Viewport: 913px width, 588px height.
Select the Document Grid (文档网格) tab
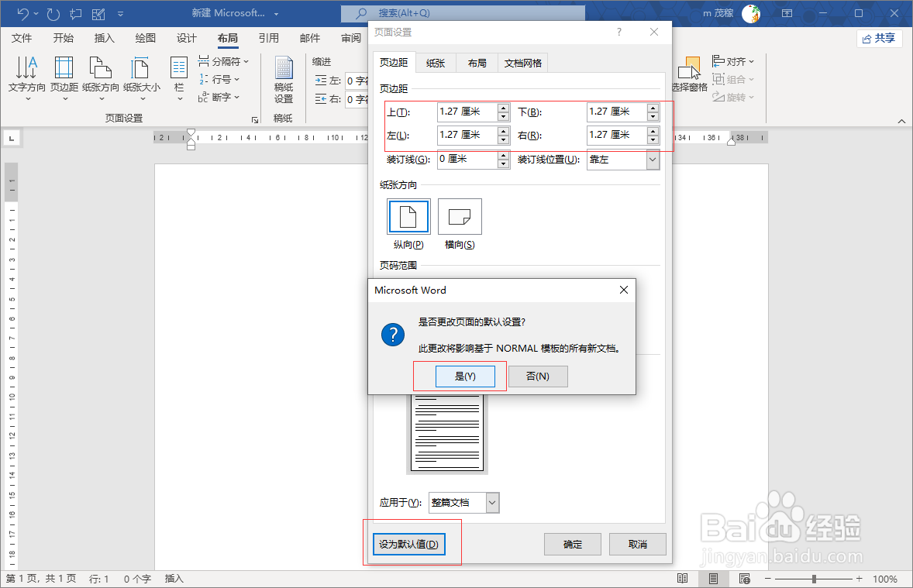point(523,63)
